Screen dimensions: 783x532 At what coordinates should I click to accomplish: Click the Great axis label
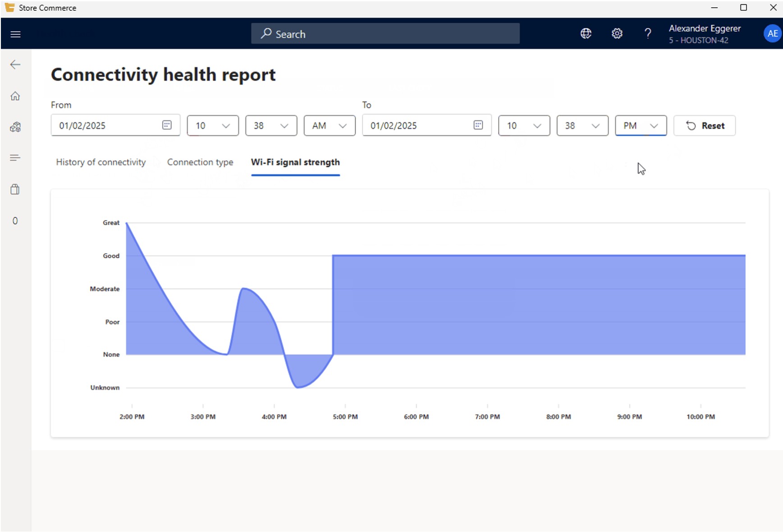tap(111, 223)
